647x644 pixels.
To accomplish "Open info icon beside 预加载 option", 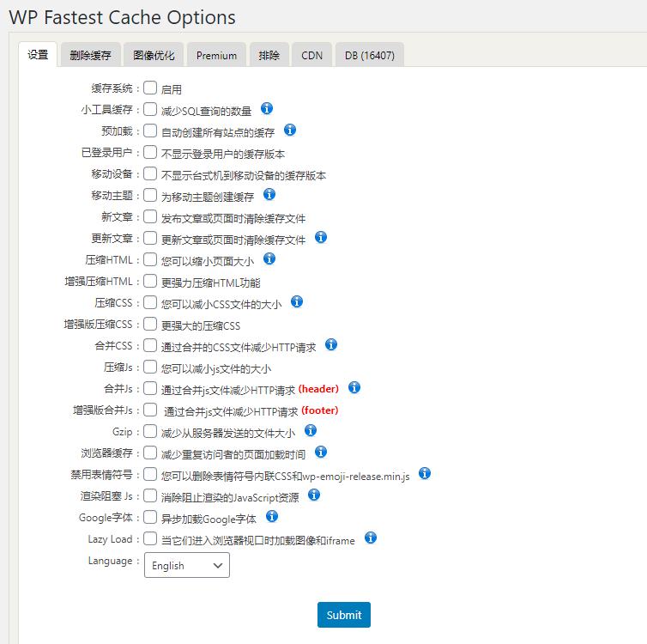I will coord(290,130).
